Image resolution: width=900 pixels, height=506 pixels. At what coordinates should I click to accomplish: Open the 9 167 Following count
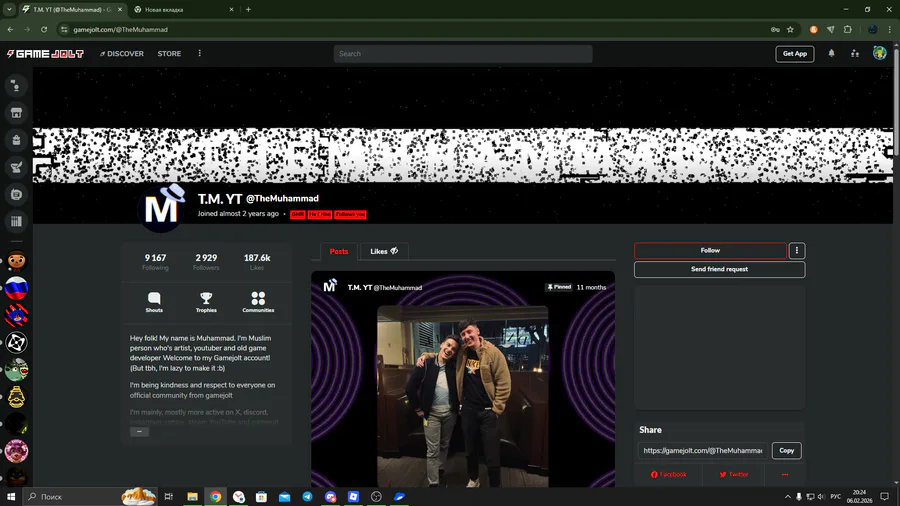pyautogui.click(x=155, y=262)
